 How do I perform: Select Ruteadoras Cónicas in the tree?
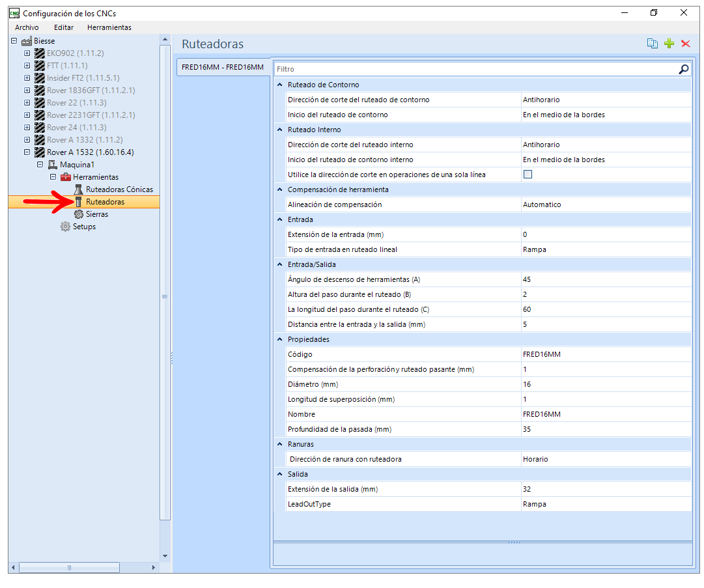(x=119, y=189)
